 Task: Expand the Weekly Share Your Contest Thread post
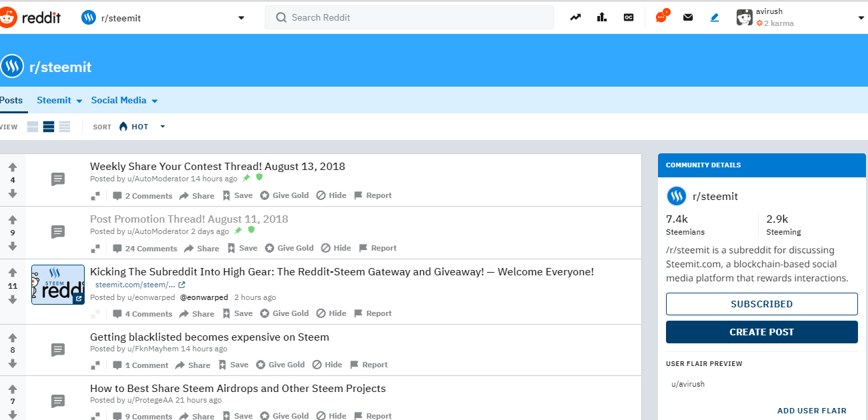click(x=95, y=196)
